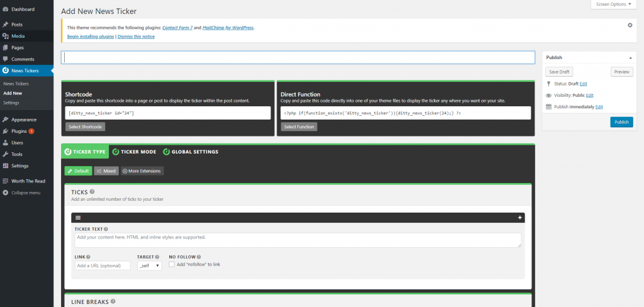Open the Target _self dropdown
Image resolution: width=644 pixels, height=307 pixels.
(x=149, y=265)
